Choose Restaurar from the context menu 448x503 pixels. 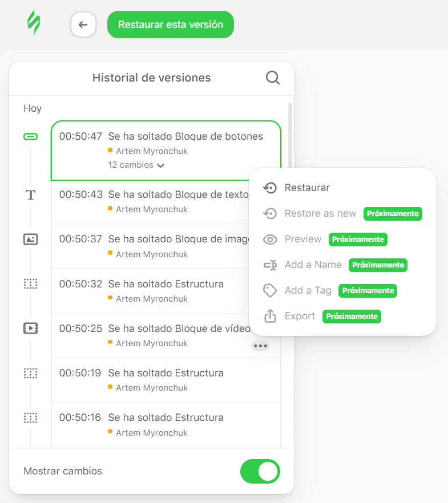pos(342,188)
